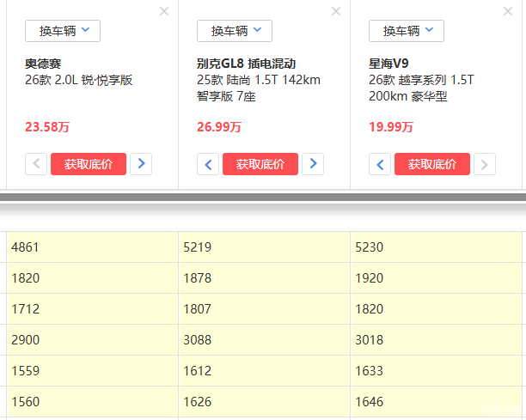
Task: Click right arrow in 星海V9 column
Action: coord(485,164)
